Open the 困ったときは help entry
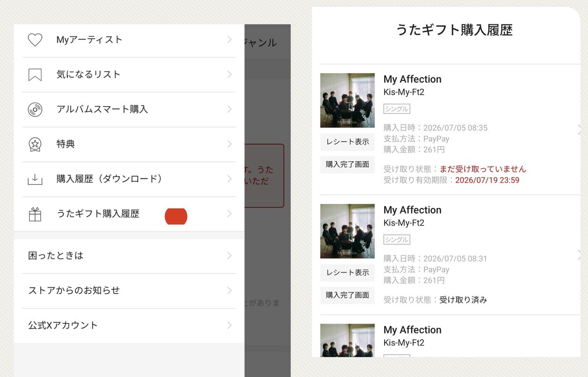The image size is (588, 377). point(129,255)
